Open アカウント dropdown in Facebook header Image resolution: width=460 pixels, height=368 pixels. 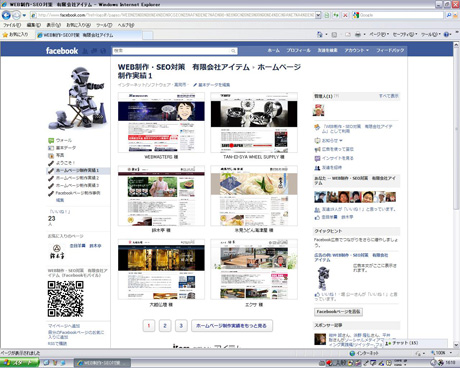(x=356, y=50)
